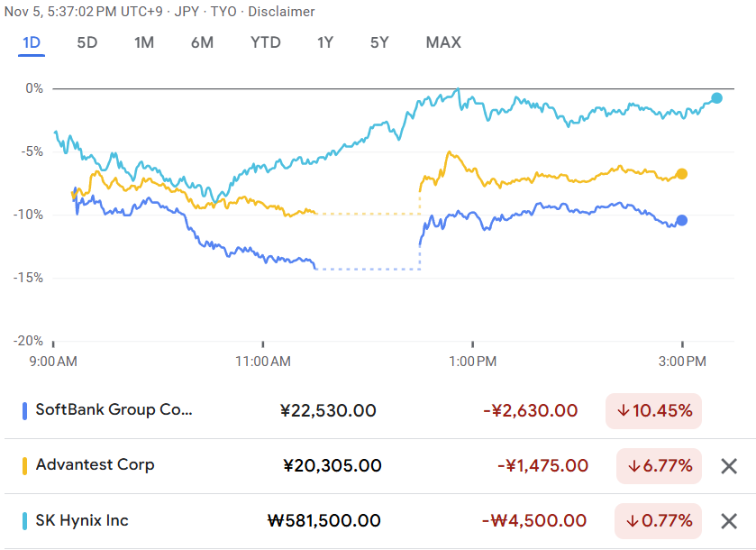
Task: Remove Advantest Corp from comparison
Action: (729, 466)
